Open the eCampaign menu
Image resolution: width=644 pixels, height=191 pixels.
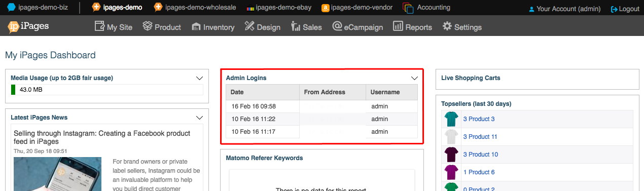(357, 26)
